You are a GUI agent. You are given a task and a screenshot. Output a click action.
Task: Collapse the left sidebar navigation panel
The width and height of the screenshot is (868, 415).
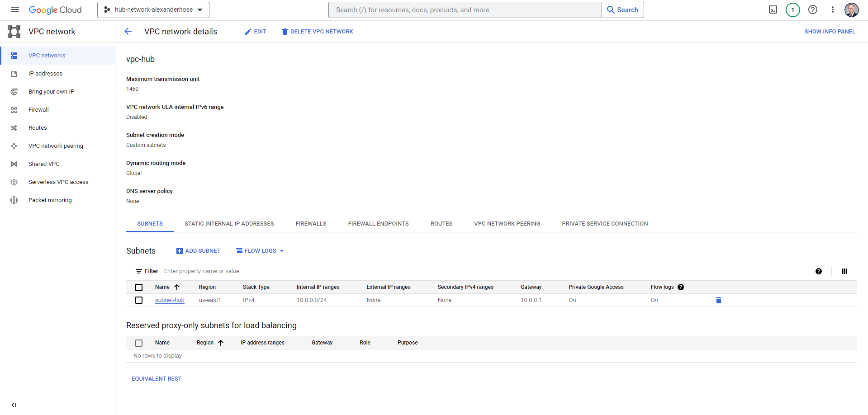pyautogui.click(x=14, y=405)
